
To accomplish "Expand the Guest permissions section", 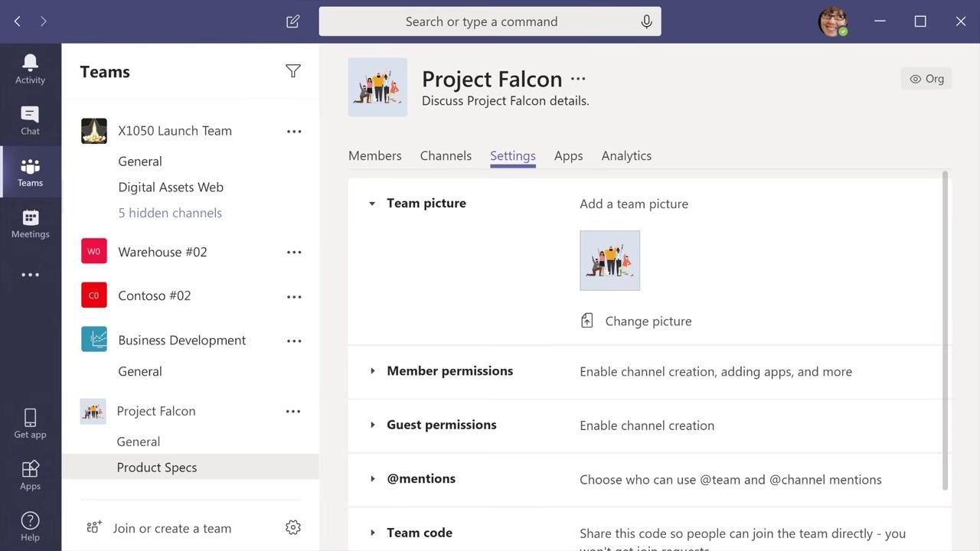I will coord(372,425).
